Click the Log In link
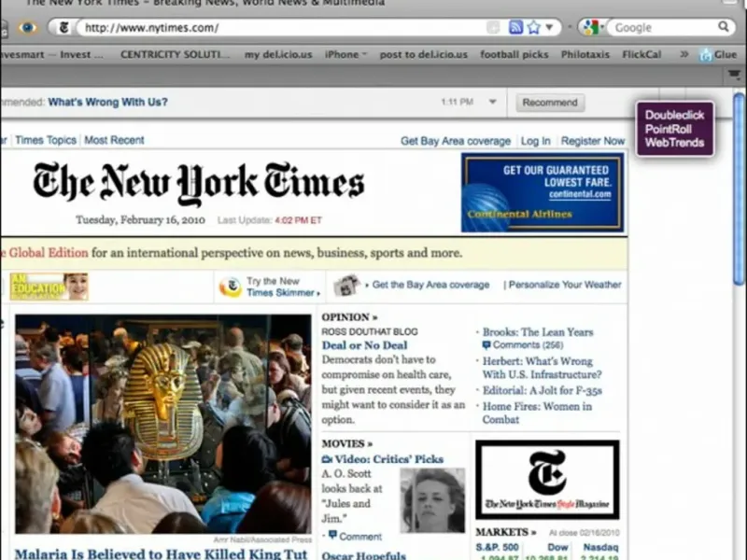747x560 pixels. coord(535,141)
